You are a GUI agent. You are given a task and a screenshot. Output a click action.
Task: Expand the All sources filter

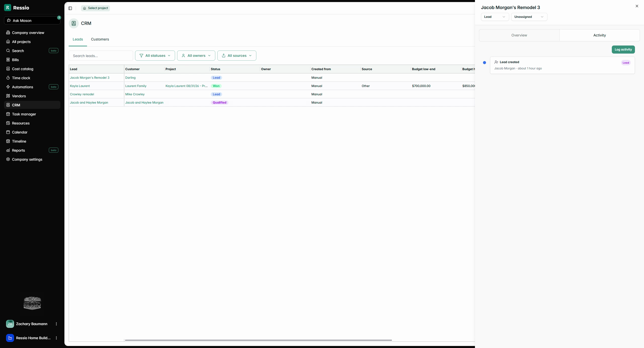(x=237, y=56)
